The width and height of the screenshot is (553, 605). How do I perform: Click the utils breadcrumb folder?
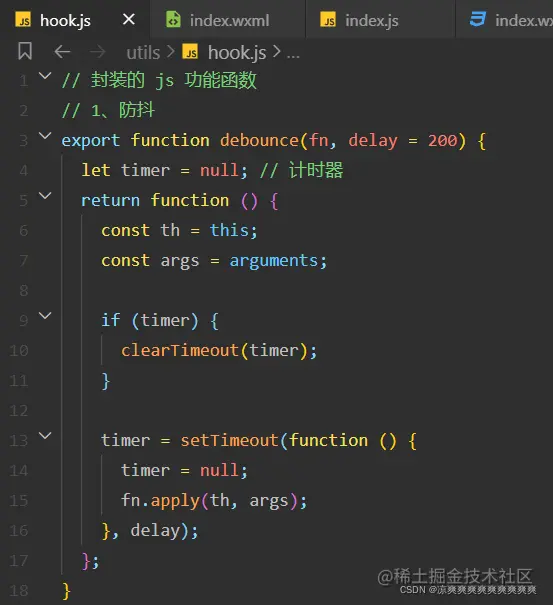(143, 52)
